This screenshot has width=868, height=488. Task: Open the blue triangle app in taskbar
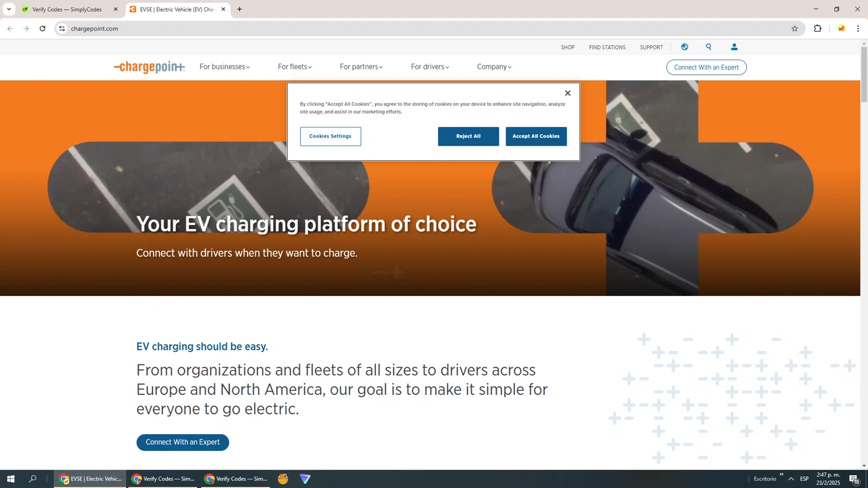(305, 479)
